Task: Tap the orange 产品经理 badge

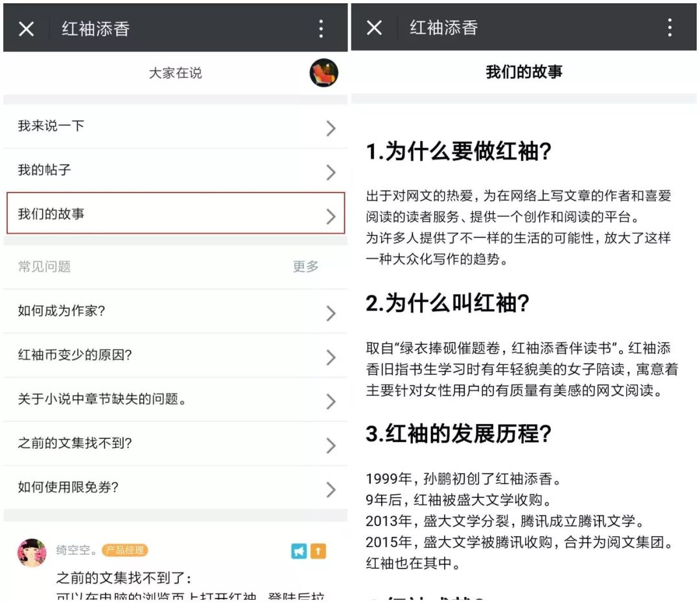Action: tap(124, 550)
